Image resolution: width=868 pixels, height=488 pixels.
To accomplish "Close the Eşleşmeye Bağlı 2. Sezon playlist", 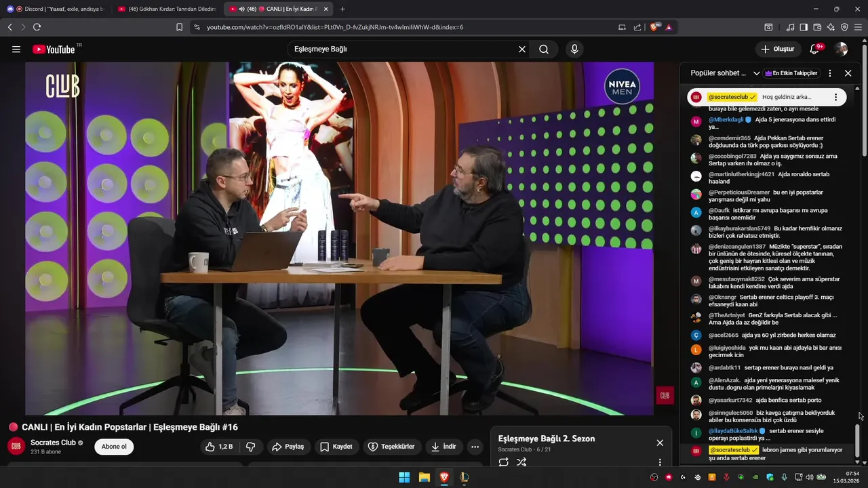I will (x=660, y=443).
